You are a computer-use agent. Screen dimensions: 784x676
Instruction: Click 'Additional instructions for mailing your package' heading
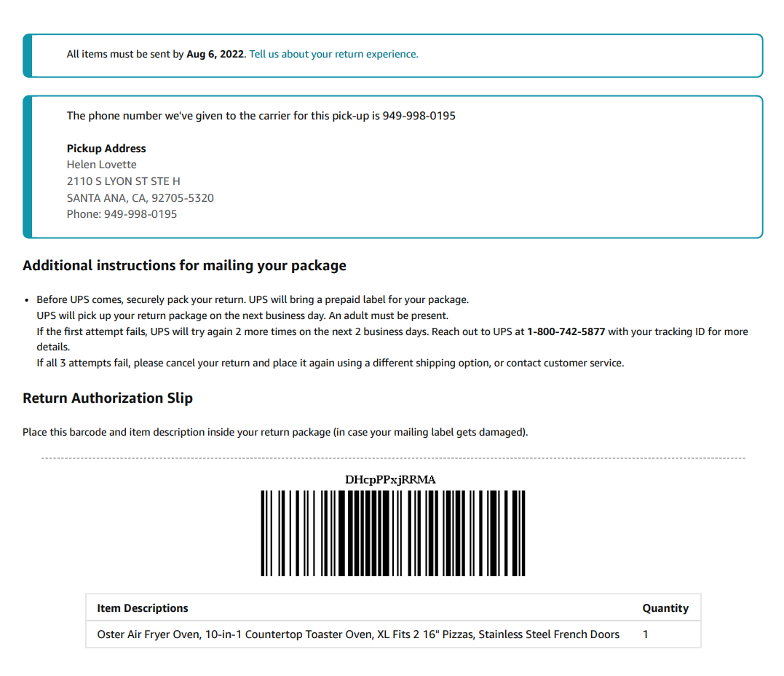coord(184,265)
